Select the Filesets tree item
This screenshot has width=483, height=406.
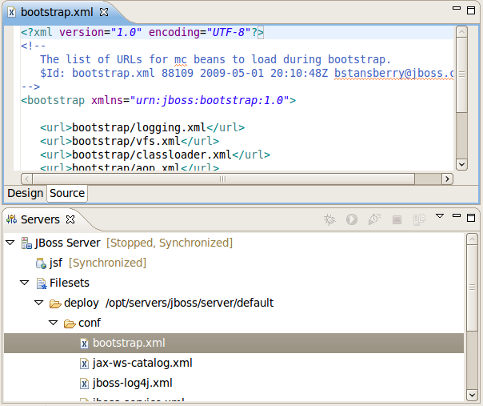pos(69,283)
